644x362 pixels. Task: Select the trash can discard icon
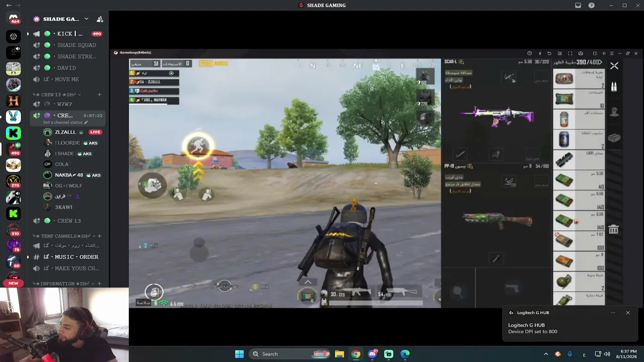[x=613, y=229]
